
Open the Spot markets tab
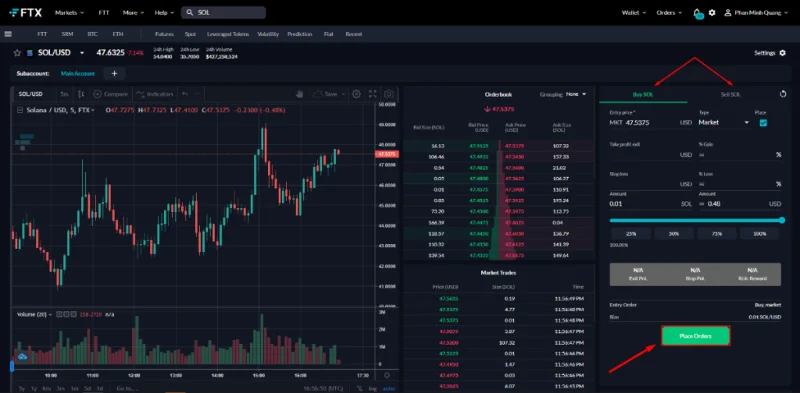(x=190, y=34)
